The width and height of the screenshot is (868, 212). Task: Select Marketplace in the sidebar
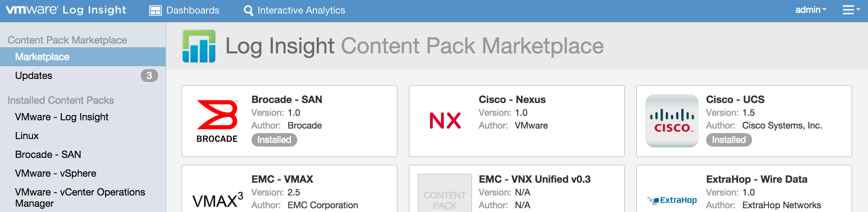[42, 57]
